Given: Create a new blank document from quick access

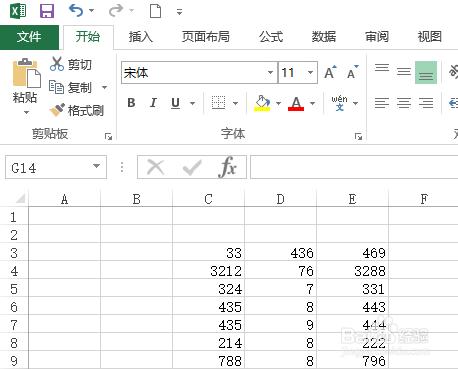Looking at the screenshot, I should coord(155,11).
